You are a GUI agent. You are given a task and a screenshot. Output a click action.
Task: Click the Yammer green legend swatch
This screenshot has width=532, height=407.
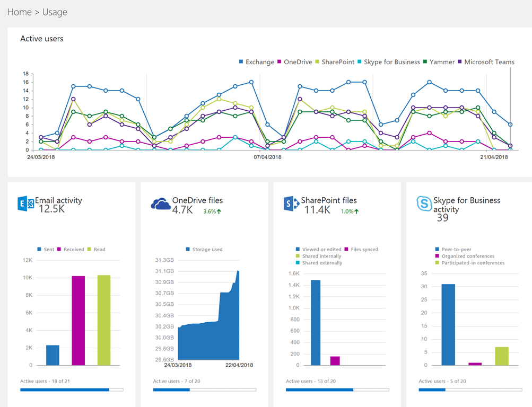pyautogui.click(x=425, y=61)
